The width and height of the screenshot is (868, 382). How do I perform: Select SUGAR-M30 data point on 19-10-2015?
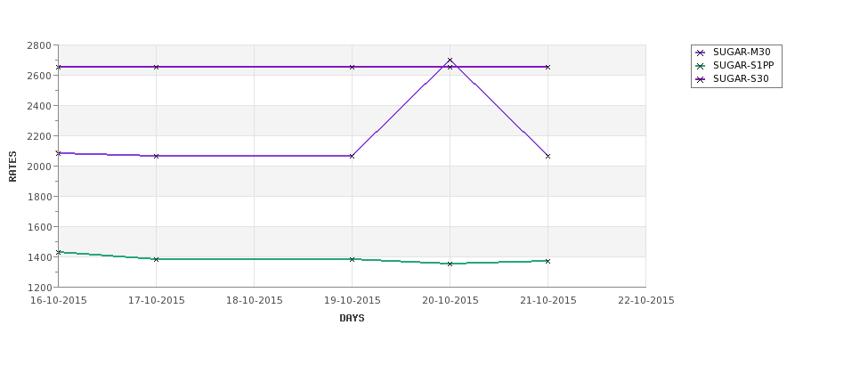point(352,156)
